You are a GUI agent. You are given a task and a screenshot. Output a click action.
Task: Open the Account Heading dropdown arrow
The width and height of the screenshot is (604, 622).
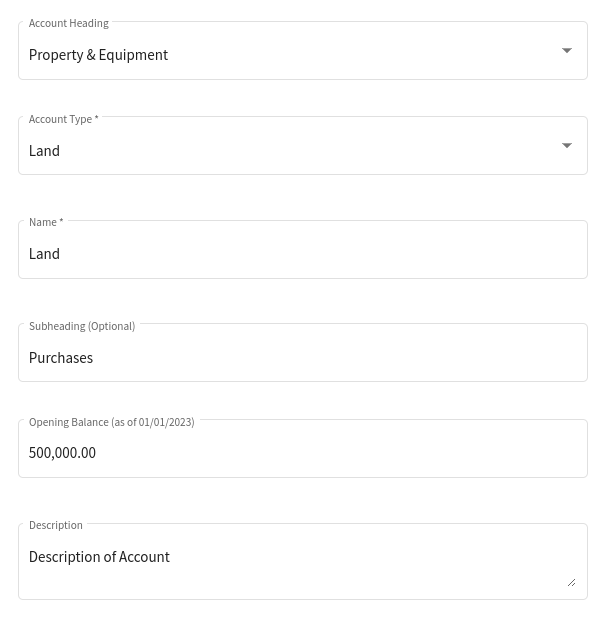click(x=567, y=50)
